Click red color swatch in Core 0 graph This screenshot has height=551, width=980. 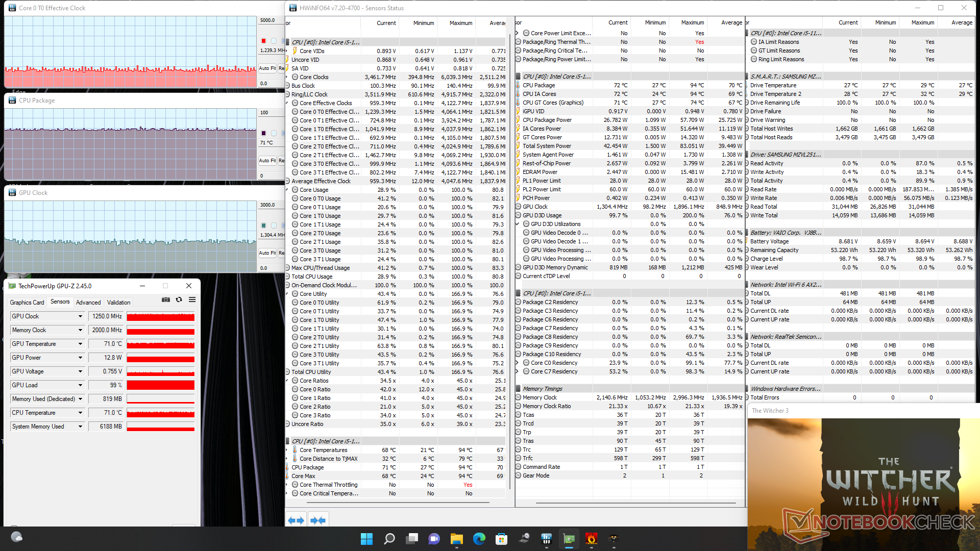264,41
